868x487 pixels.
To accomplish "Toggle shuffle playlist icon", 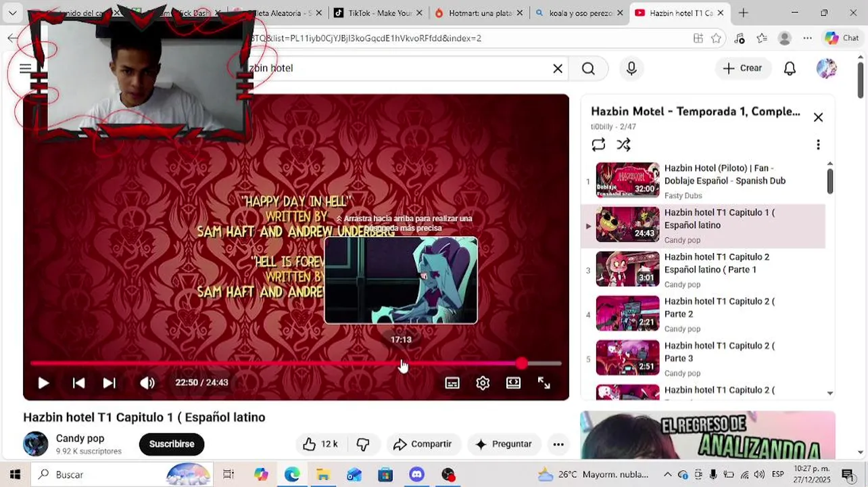I will 623,145.
